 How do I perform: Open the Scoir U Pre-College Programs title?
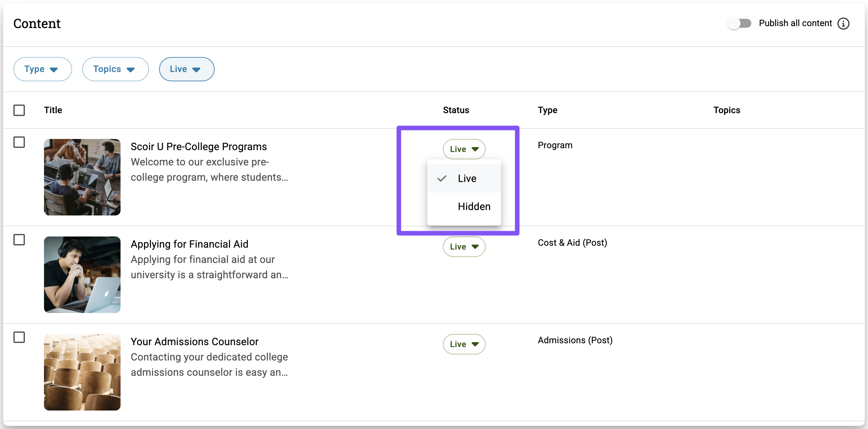coord(198,147)
